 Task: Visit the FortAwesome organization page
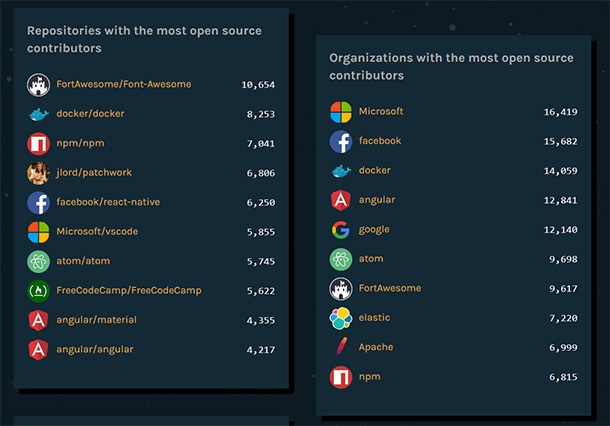390,288
